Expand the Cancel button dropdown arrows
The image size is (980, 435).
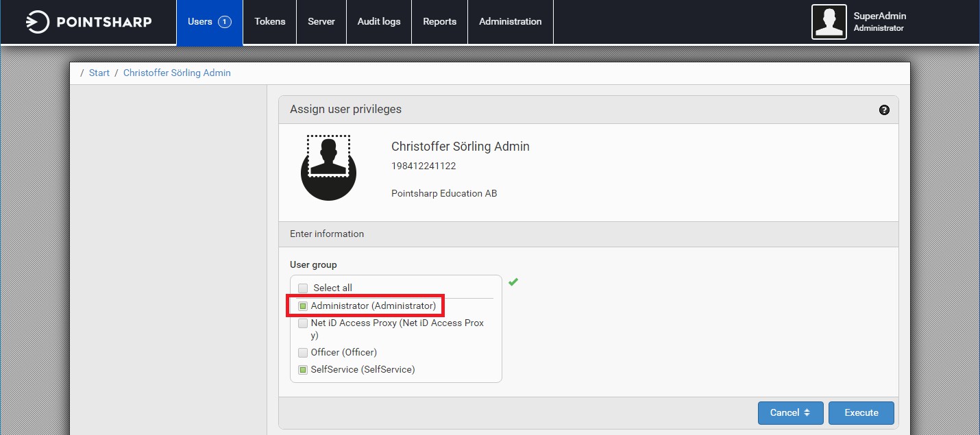[x=807, y=413]
